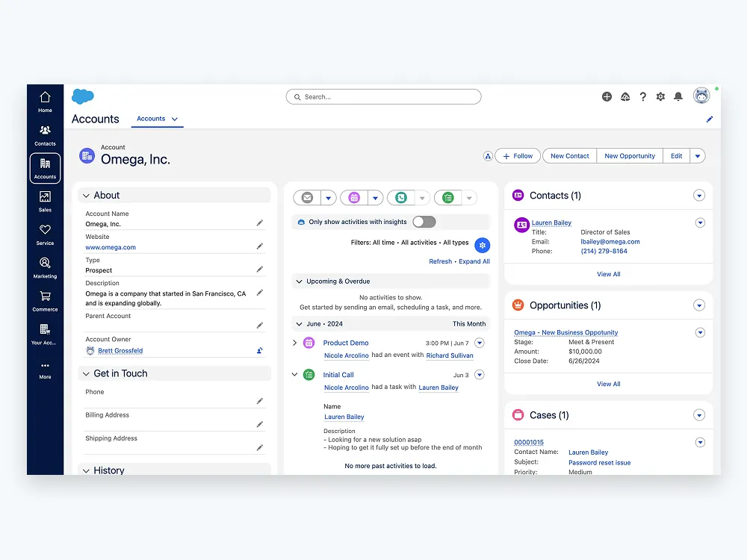Click the new task list button
Viewport: 747px width, 560px height.
447,198
